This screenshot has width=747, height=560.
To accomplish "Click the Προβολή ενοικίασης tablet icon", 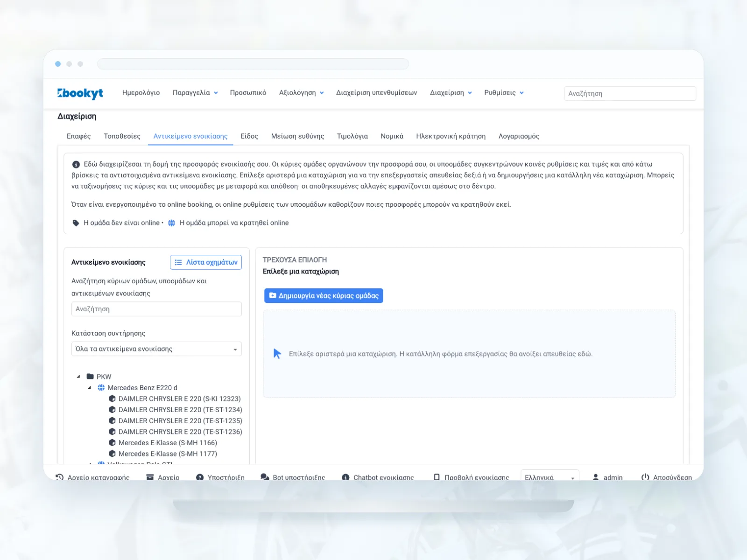I will coord(437,477).
